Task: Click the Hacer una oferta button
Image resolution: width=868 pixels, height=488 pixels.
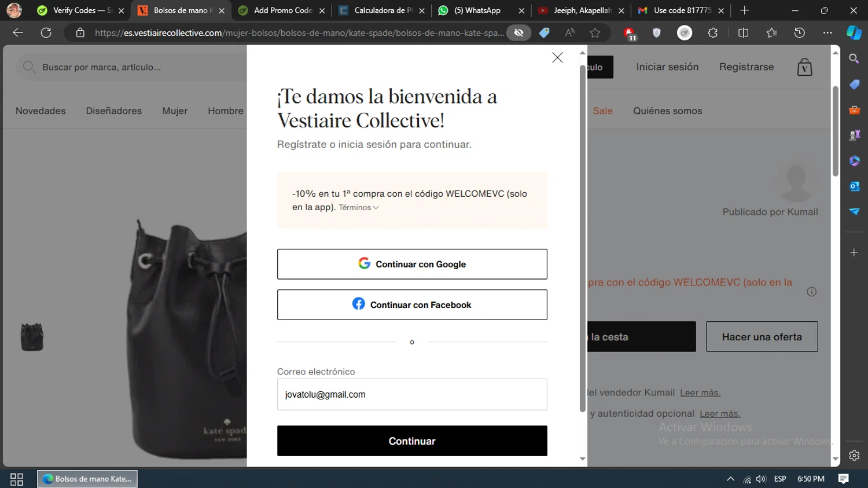Action: coord(762,337)
